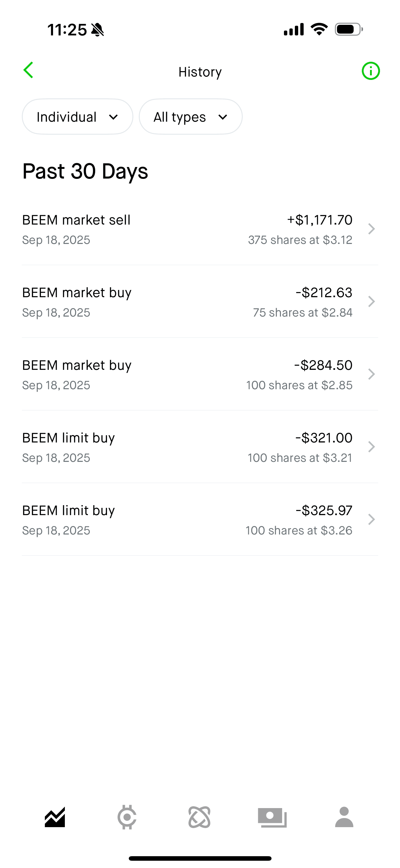Open the history info icon
This screenshot has width=400, height=868.
371,71
